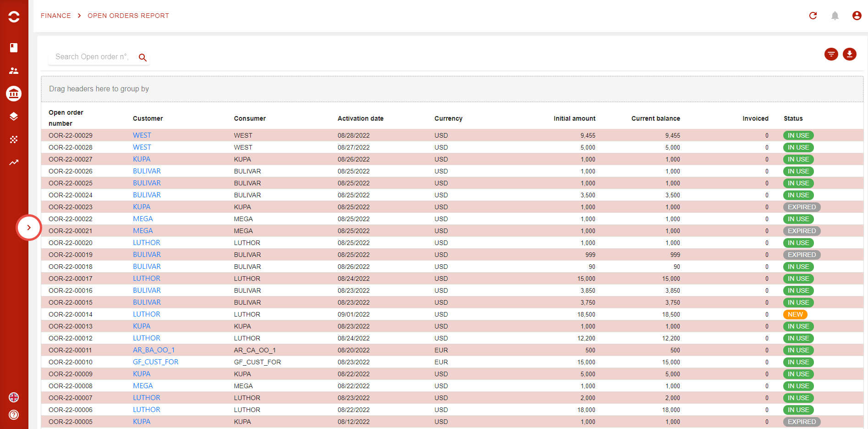
Task: Click the scatter dots module icon
Action: (14, 139)
